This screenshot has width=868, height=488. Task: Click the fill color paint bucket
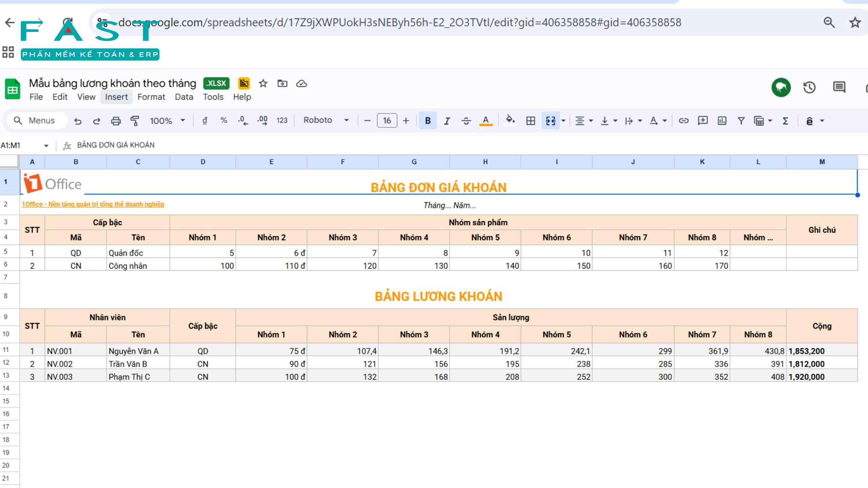click(510, 120)
